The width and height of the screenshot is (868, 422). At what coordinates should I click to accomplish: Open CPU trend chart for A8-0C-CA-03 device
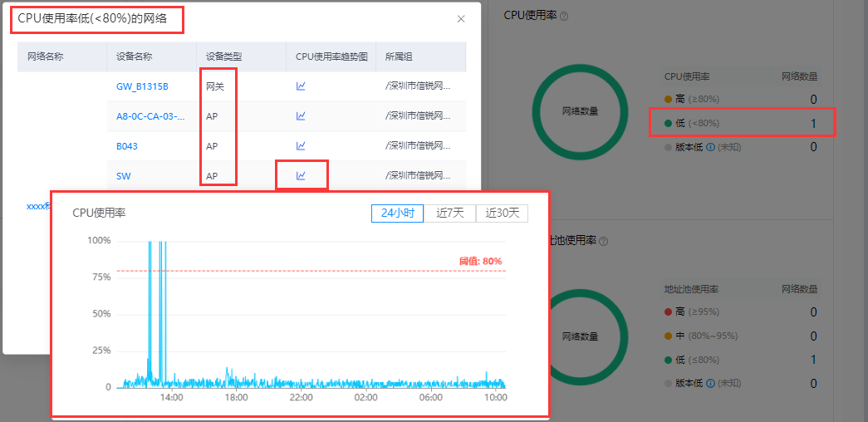click(301, 115)
